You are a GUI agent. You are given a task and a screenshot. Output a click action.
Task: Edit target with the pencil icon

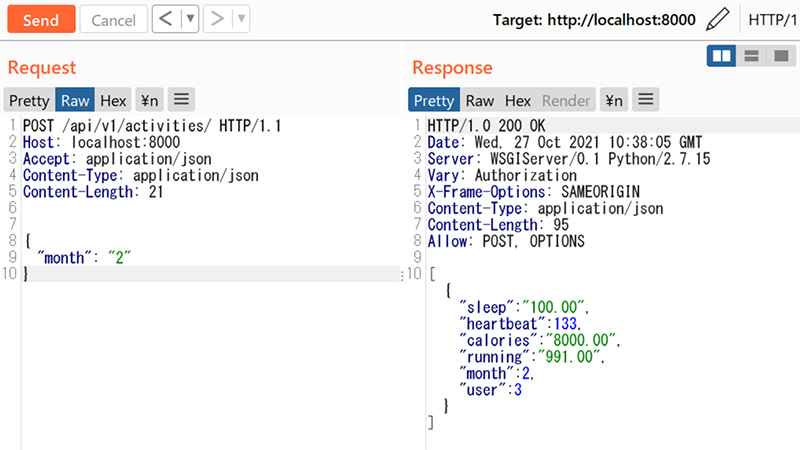[x=718, y=19]
